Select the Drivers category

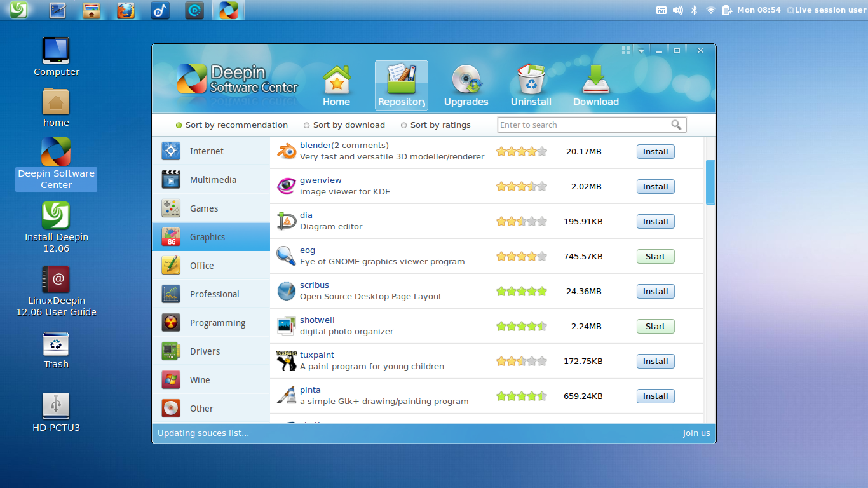click(x=211, y=351)
